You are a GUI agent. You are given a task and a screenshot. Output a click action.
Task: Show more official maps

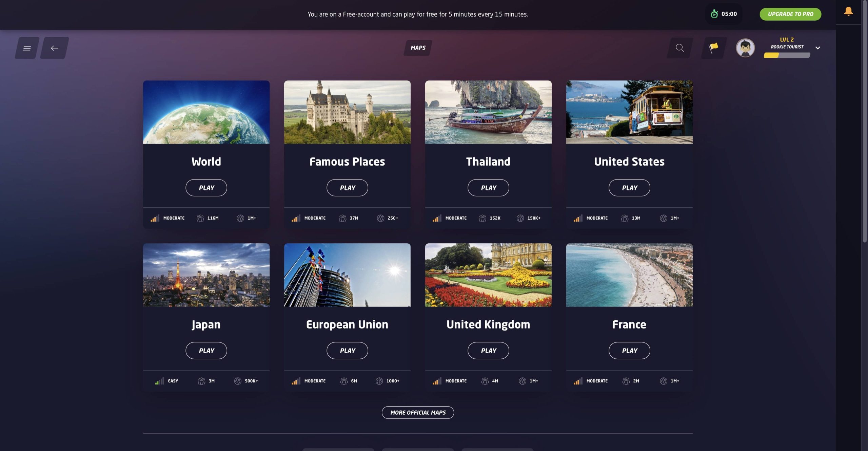click(x=418, y=413)
